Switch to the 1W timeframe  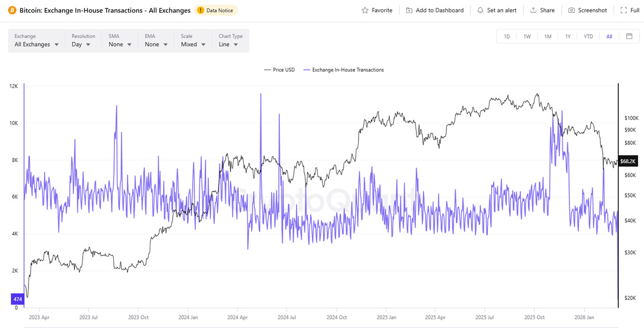point(527,36)
